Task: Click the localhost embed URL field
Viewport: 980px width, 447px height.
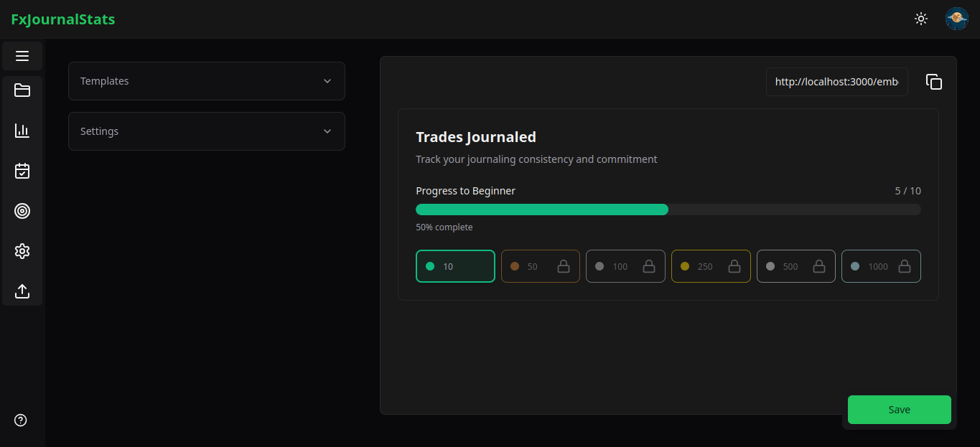Action: click(836, 82)
